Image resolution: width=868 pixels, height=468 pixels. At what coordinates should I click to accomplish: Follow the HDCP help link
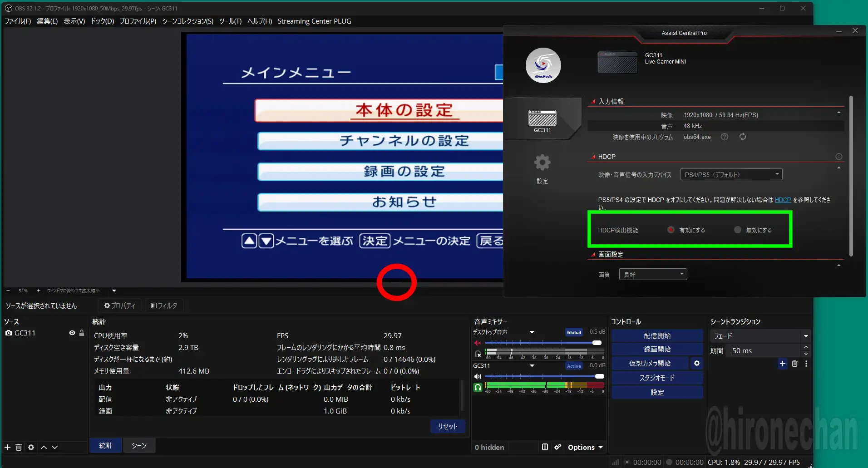783,200
